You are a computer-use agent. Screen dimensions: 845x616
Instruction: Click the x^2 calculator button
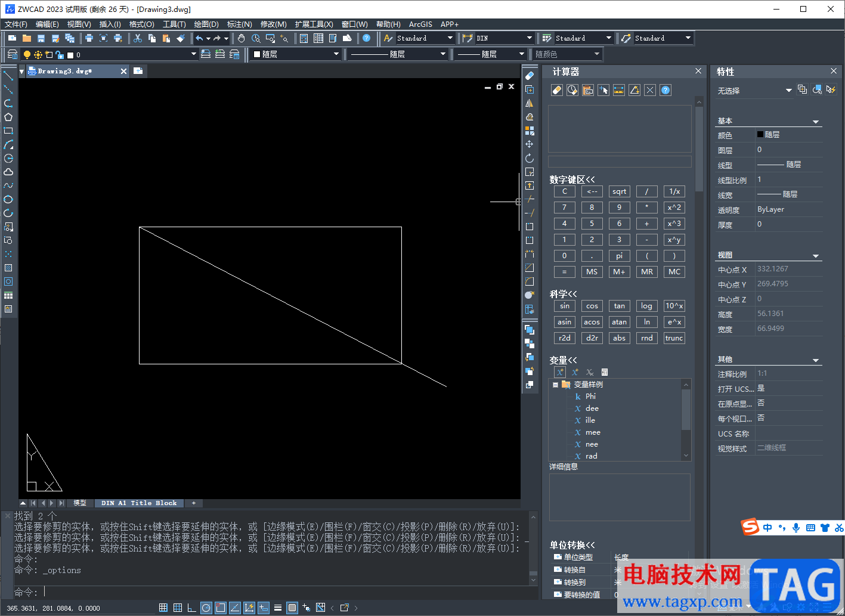[674, 208]
